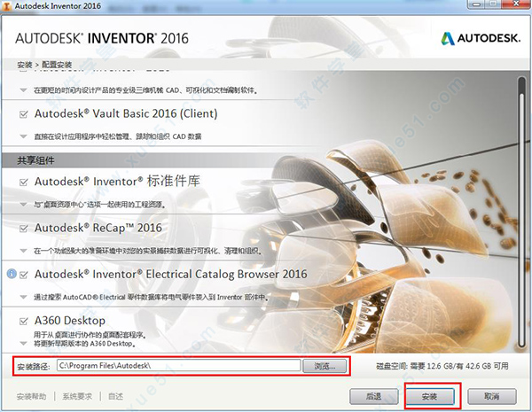
Task: Uncheck Autodesk Vault Basic 2016 (Client)
Action: (23, 114)
